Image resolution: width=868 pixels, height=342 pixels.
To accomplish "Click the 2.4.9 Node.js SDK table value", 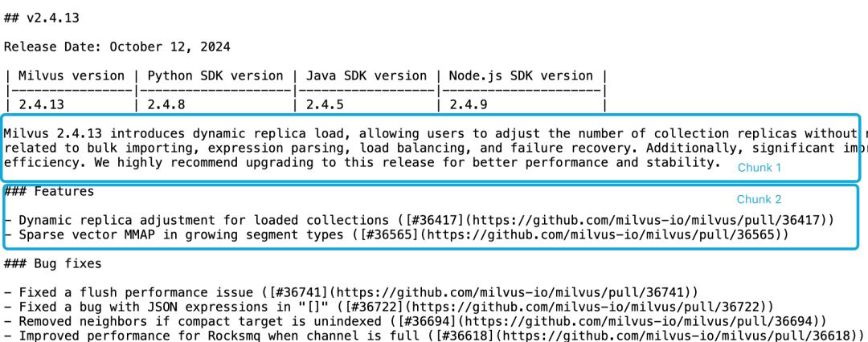I will (468, 105).
